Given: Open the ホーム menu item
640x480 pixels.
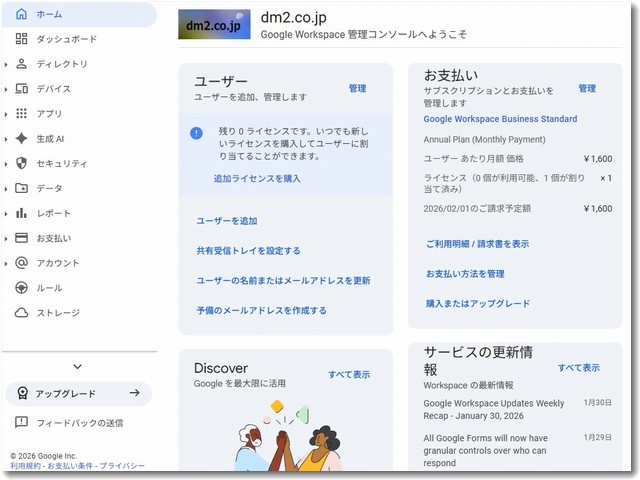Looking at the screenshot, I should coord(80,14).
